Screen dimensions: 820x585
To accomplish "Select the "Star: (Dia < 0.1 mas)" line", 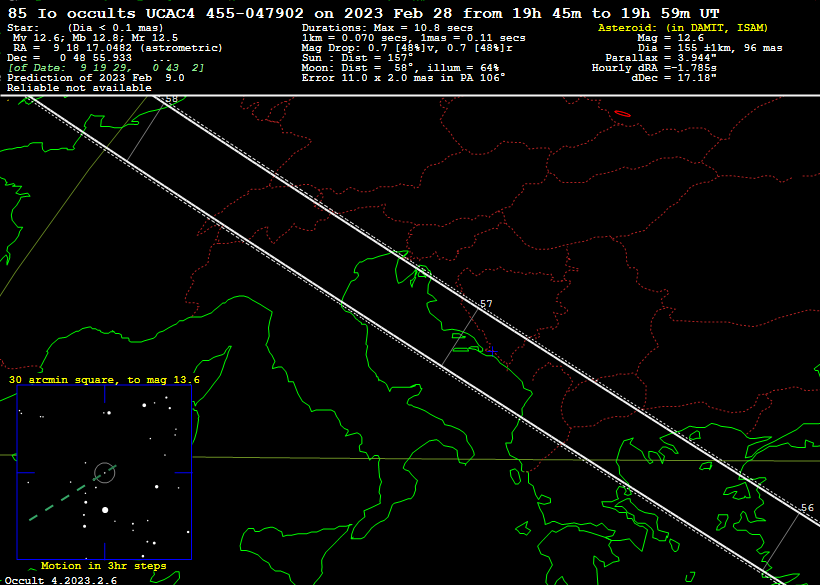I will point(85,28).
